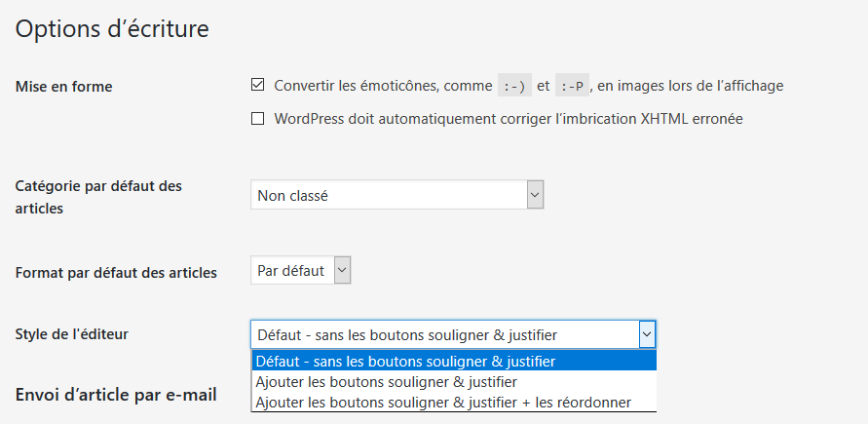
Task: Open the 'Par défaut' article format select
Action: [x=301, y=270]
